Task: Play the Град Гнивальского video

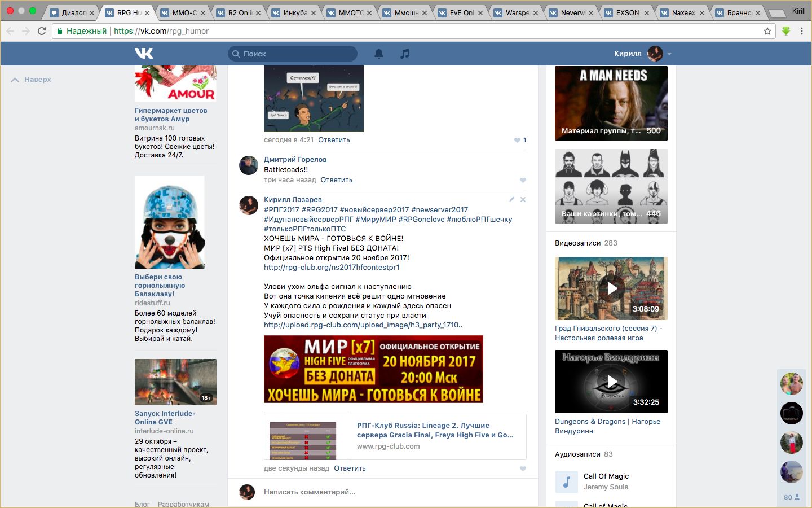Action: tap(611, 288)
